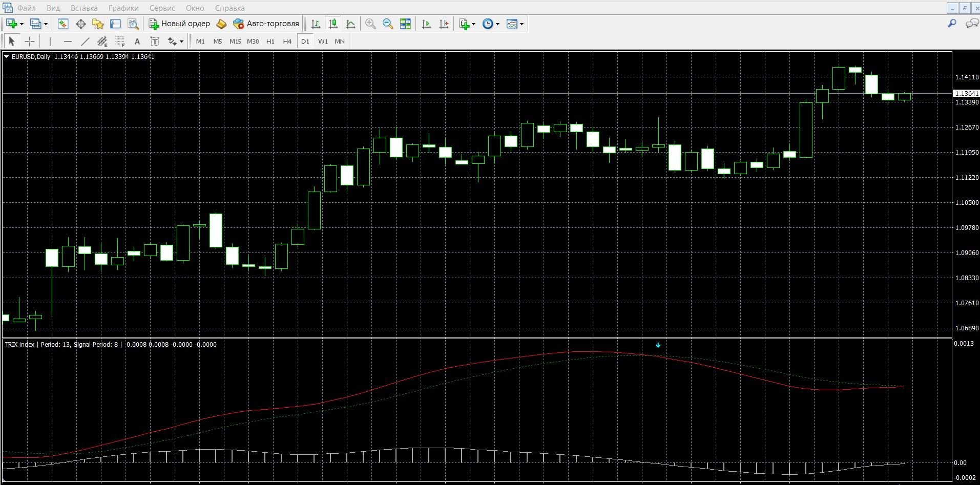The image size is (980, 485).
Task: Select the equidistant channel tool
Action: tap(102, 41)
